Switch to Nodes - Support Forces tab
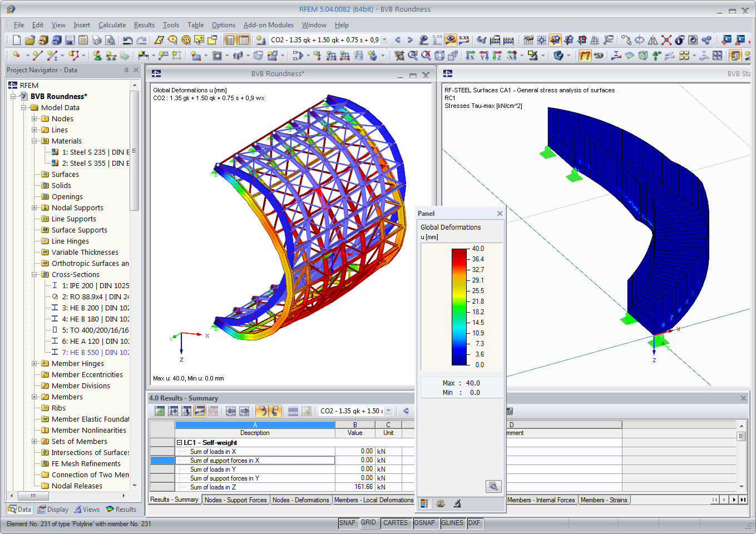 pos(236,500)
